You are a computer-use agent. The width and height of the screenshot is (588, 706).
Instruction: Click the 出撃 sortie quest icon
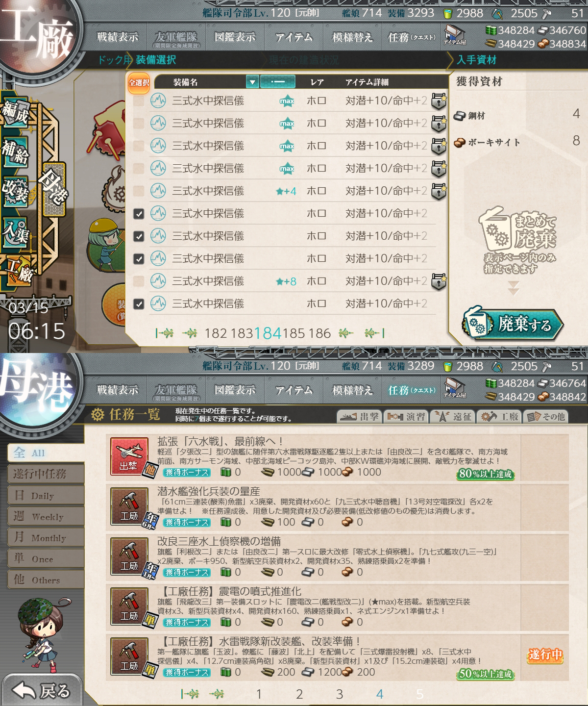click(129, 456)
